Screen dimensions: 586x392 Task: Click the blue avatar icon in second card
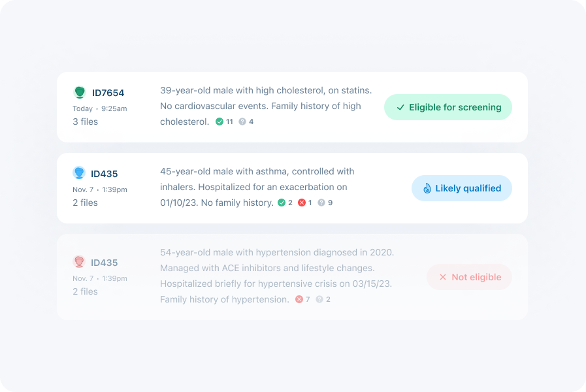pyautogui.click(x=79, y=172)
